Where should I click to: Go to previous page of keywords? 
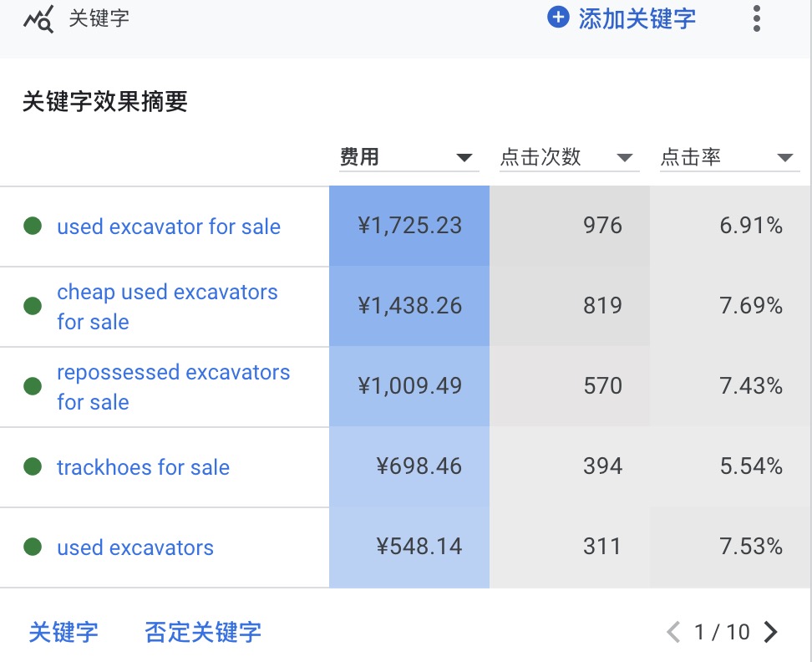pyautogui.click(x=673, y=631)
